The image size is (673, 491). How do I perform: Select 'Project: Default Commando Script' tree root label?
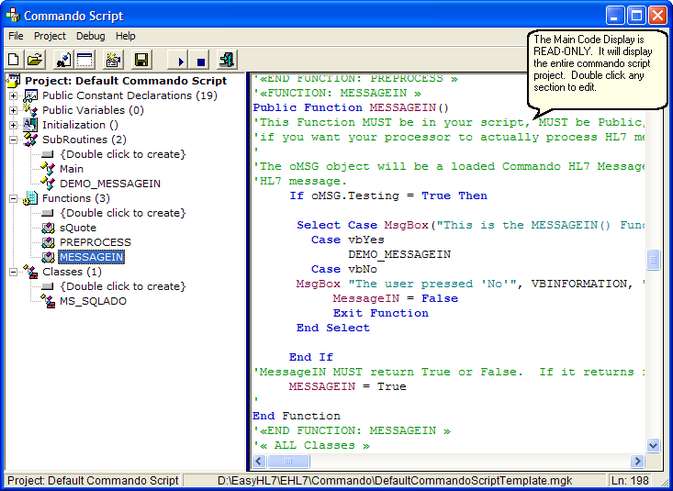126,81
